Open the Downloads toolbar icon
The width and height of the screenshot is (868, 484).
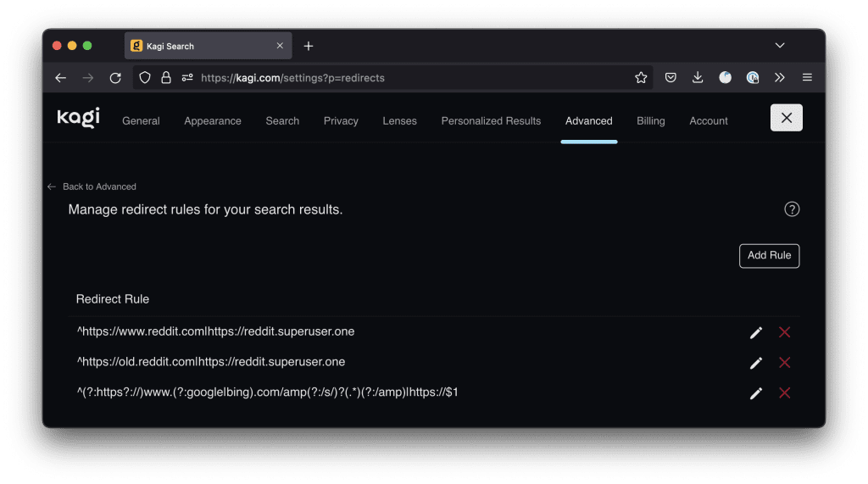(698, 77)
